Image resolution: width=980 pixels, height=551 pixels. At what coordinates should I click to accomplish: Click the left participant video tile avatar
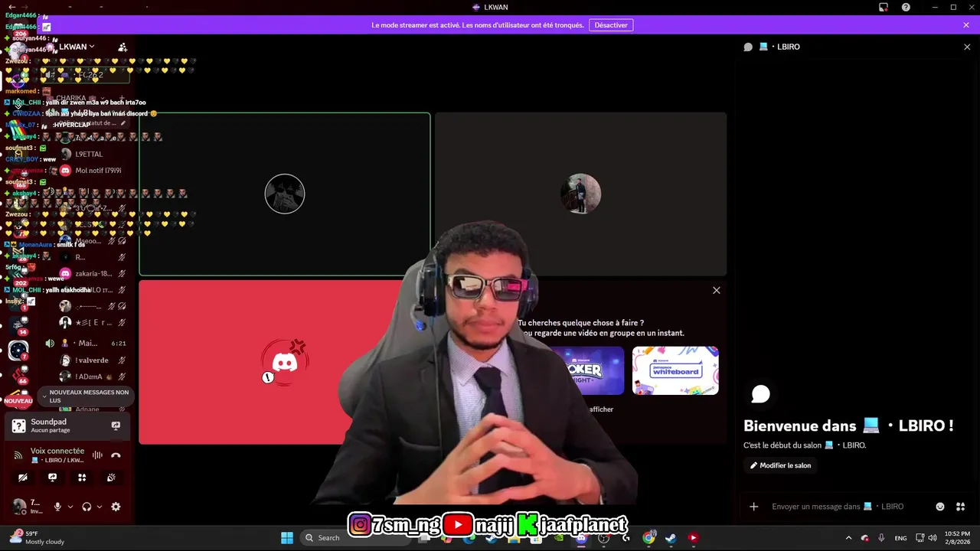click(x=285, y=194)
